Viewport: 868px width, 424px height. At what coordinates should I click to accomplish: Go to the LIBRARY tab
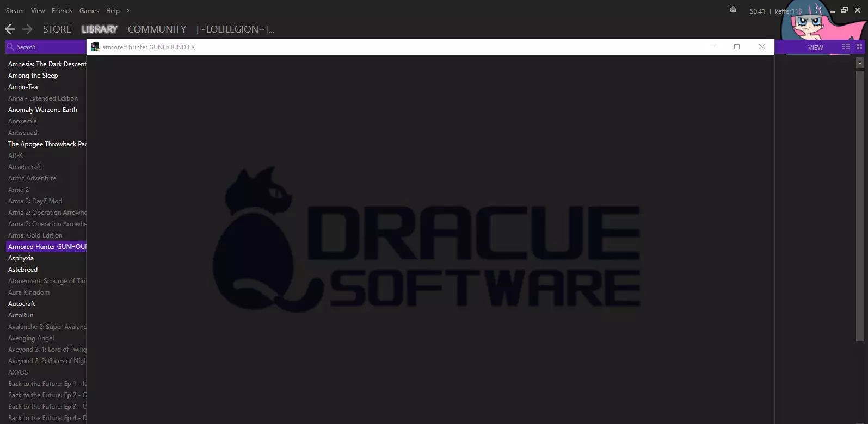[x=100, y=29]
